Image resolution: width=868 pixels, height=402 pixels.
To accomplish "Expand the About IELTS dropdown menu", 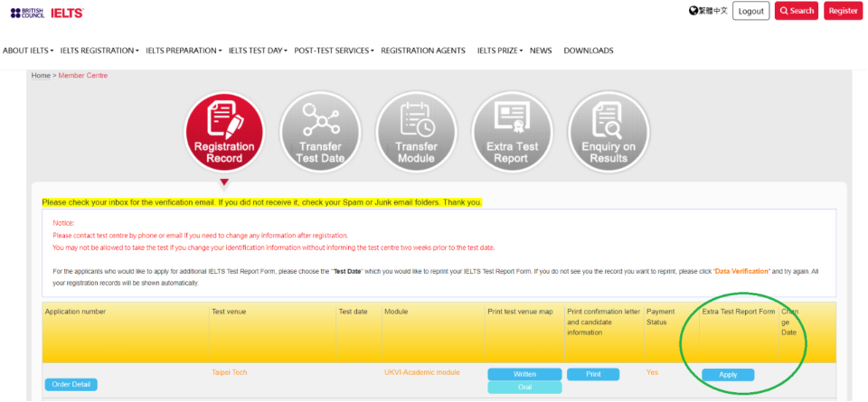I will coord(28,51).
